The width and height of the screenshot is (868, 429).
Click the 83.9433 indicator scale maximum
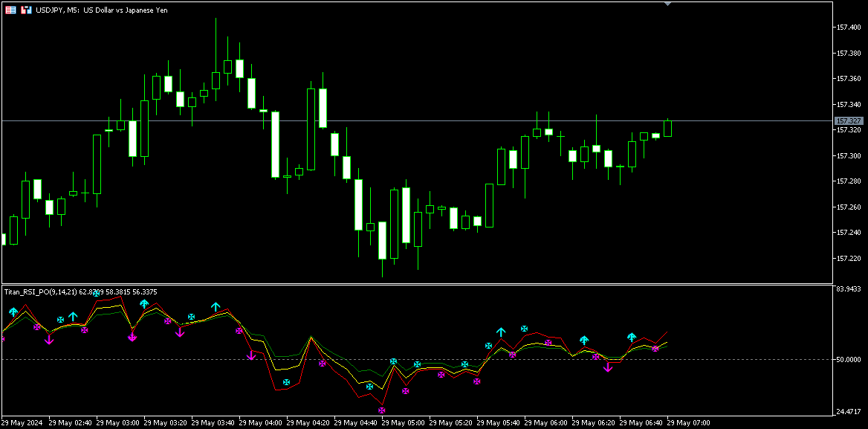tap(849, 289)
